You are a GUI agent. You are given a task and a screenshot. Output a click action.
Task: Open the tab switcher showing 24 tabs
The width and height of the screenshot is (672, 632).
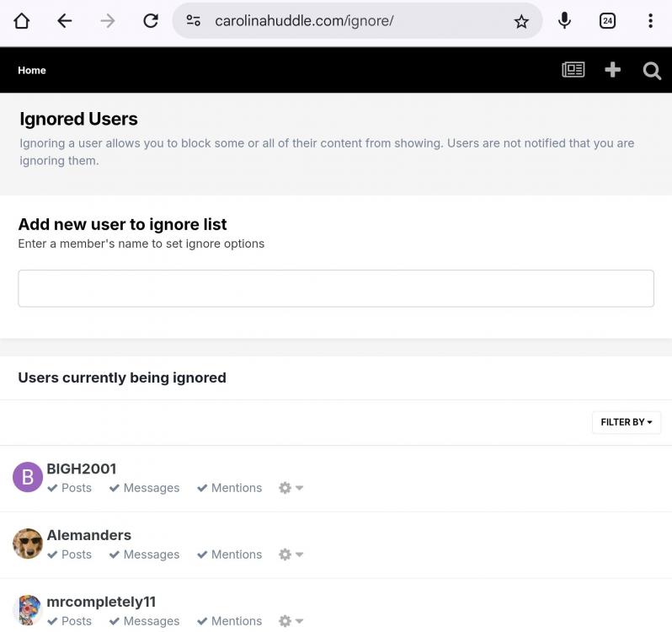point(607,21)
